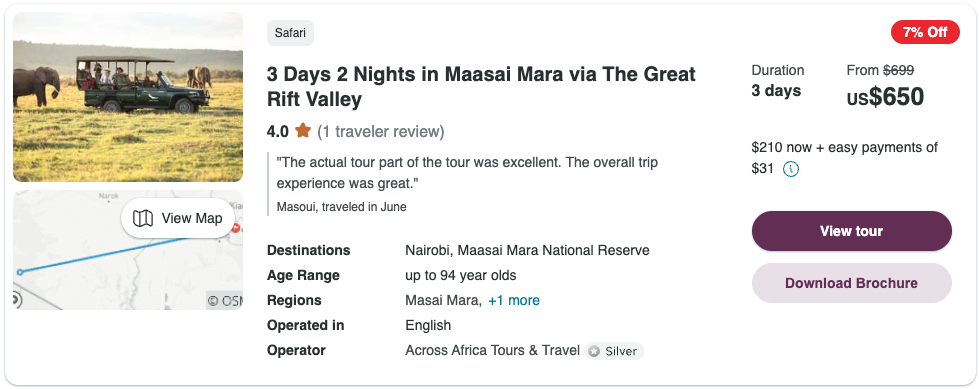Click the Download Brochure button
The width and height of the screenshot is (979, 389).
852,283
